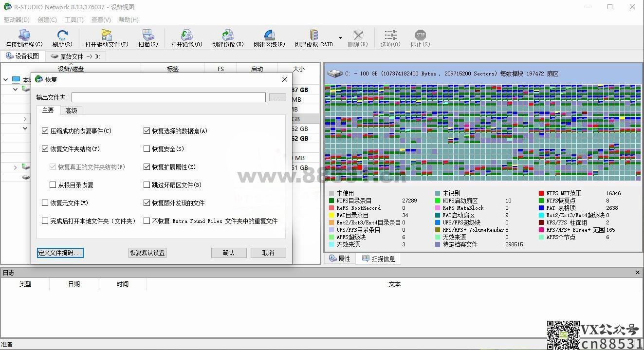Open the 工具 menu
The image size is (644, 350).
pyautogui.click(x=74, y=20)
